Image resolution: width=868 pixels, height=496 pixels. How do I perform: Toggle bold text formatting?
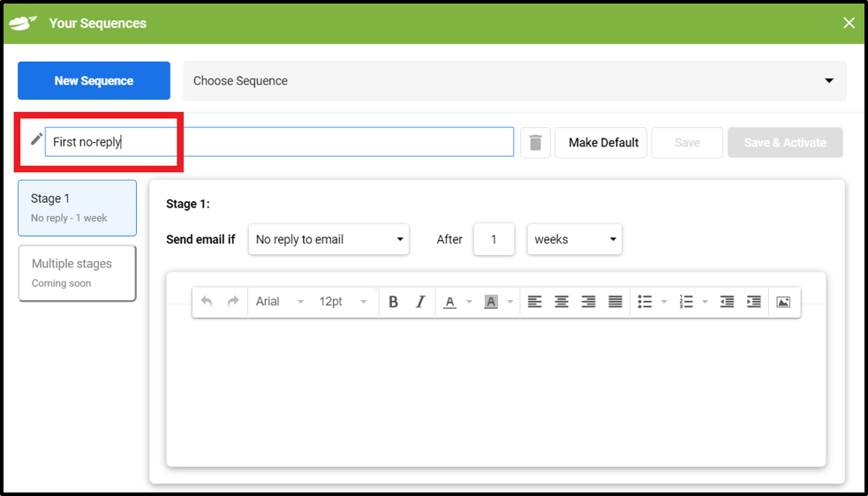(x=394, y=302)
